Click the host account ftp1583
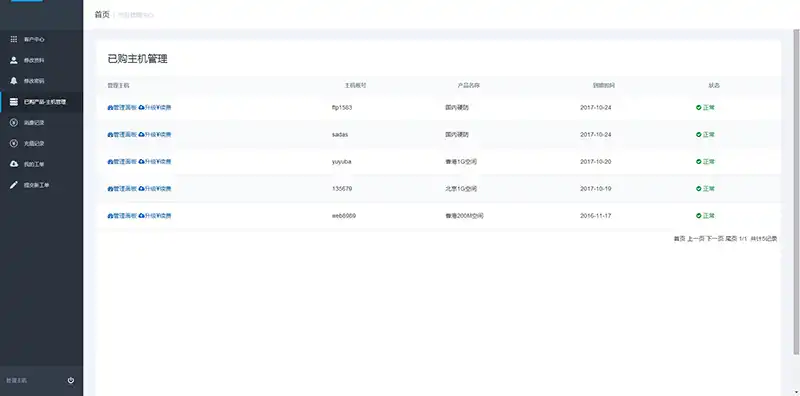Viewport: 800px width, 396px height. (342, 108)
